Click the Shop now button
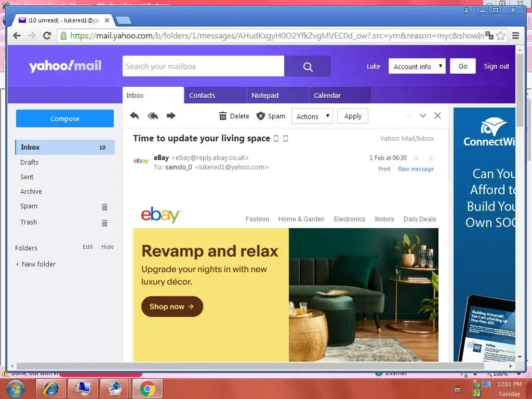 coord(172,307)
